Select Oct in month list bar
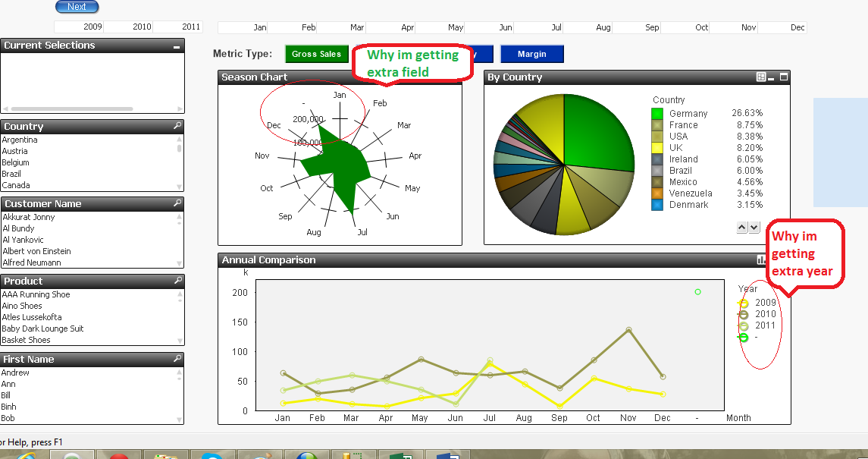The height and width of the screenshot is (459, 868). coord(685,27)
